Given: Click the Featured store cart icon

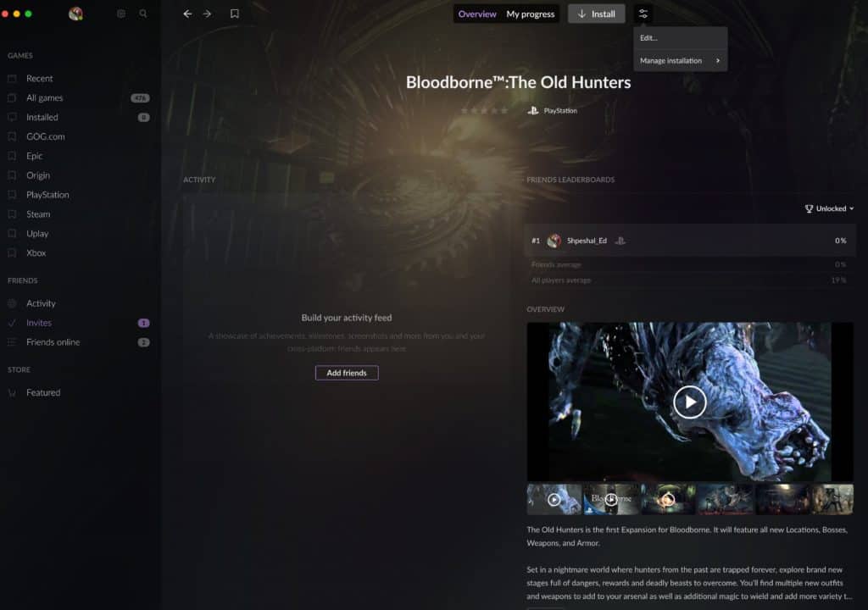Looking at the screenshot, I should click(x=12, y=392).
